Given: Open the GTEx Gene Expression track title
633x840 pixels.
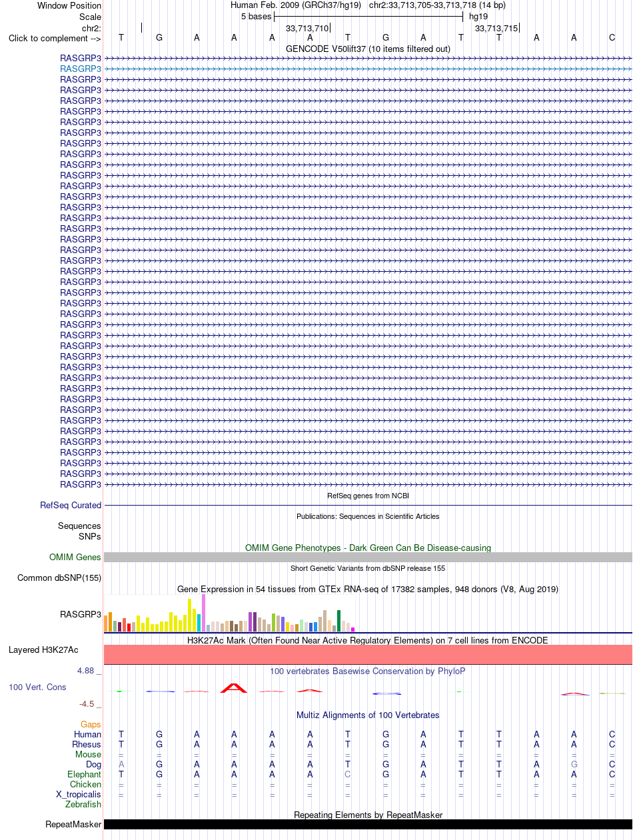Looking at the screenshot, I should [x=368, y=589].
